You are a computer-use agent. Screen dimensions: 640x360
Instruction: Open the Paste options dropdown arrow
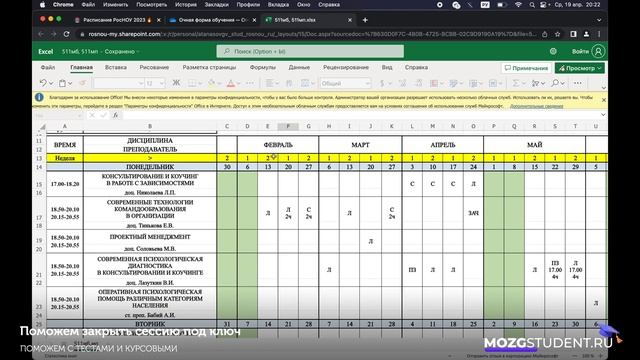click(70, 83)
